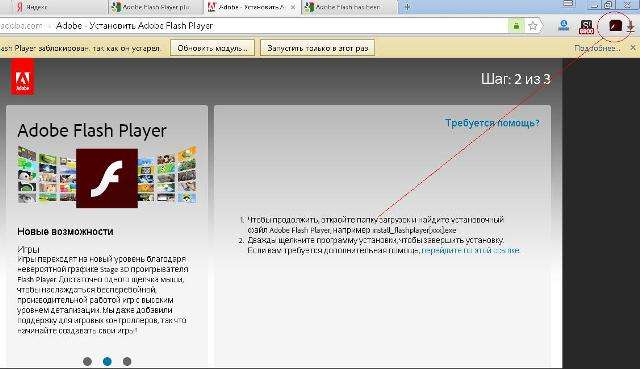Viewport: 640px width, 369px height.
Task: Click Запустить только в этот раз button
Action: [318, 48]
